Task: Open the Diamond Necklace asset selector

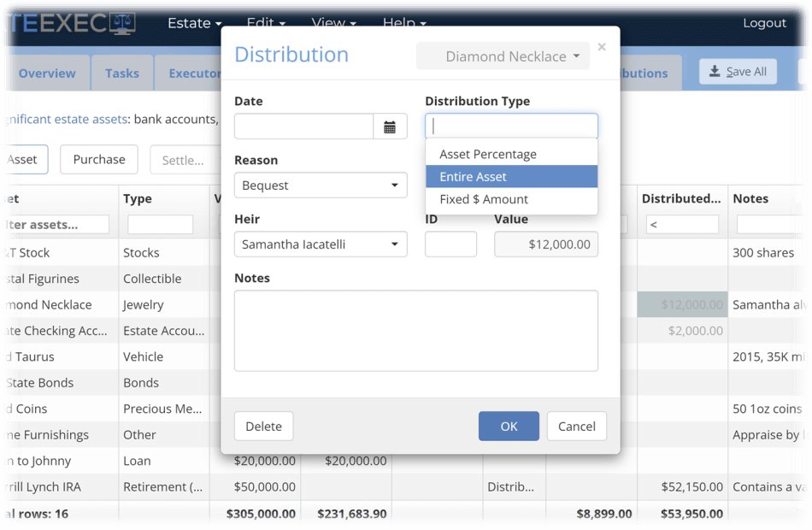Action: pyautogui.click(x=503, y=55)
